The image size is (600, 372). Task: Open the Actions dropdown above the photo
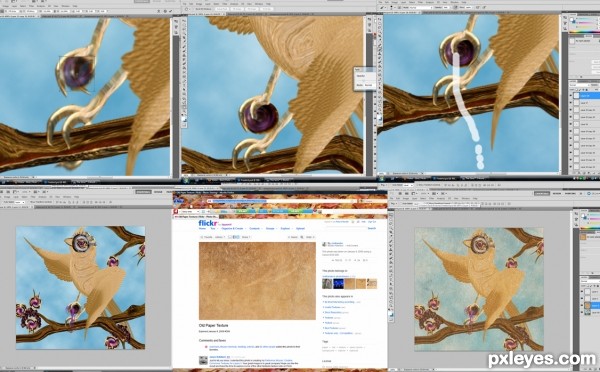[220, 237]
